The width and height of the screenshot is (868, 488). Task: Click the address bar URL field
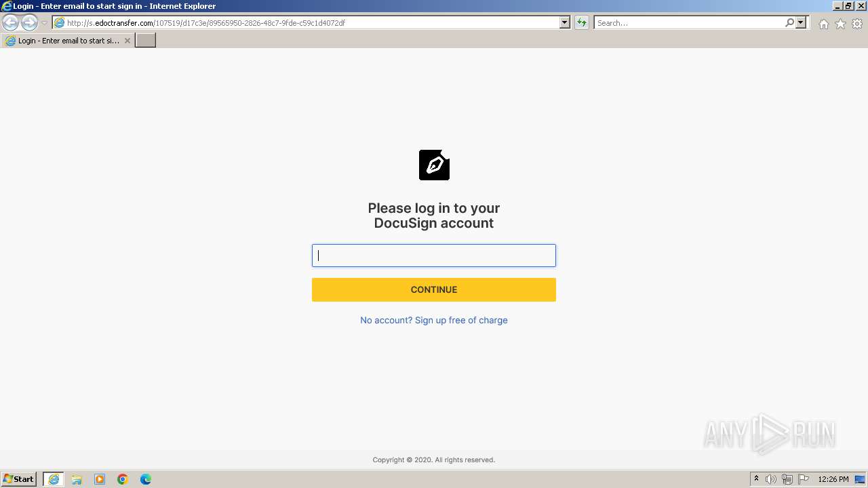click(x=312, y=23)
